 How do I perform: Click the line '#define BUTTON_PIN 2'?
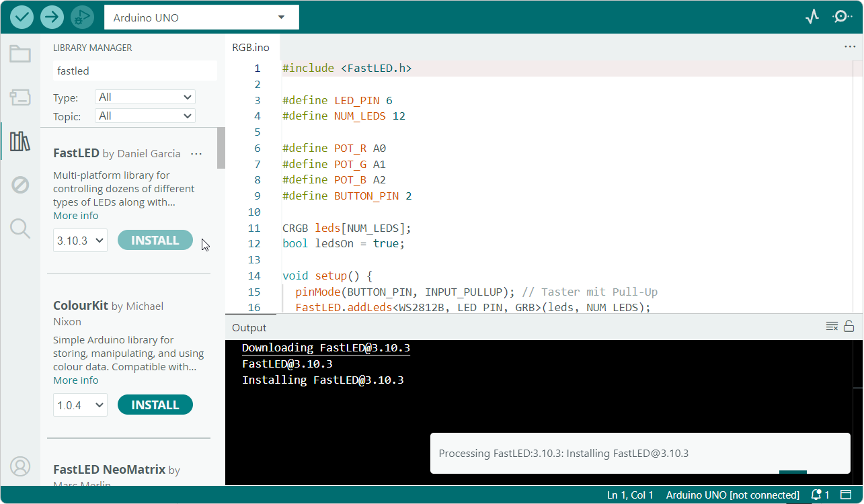347,196
